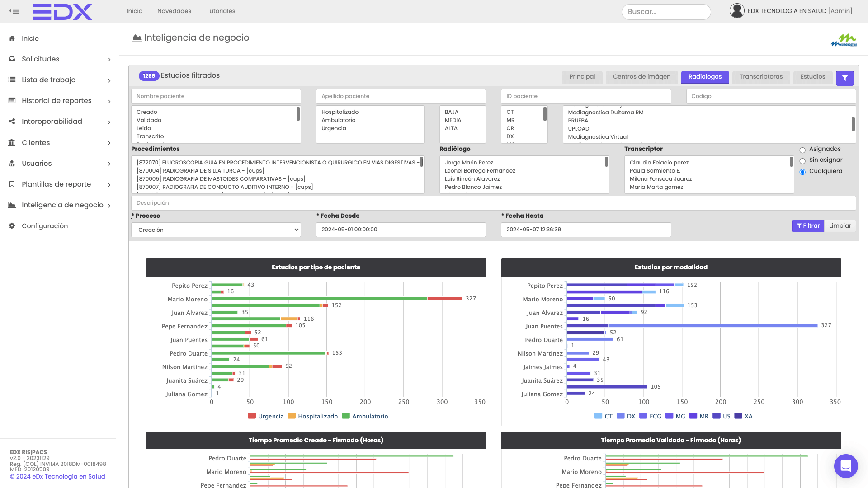Click the Descripción input field
This screenshot has height=488, width=868.
[493, 203]
